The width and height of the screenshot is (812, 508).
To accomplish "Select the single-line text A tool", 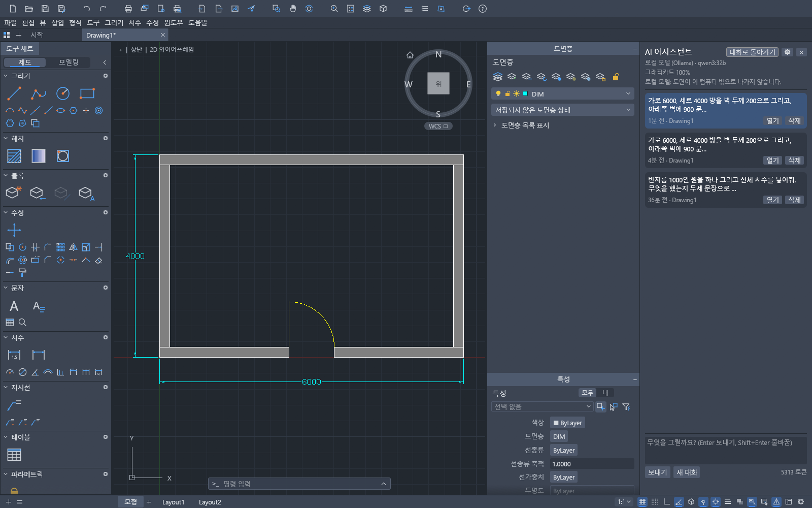I will tap(14, 306).
